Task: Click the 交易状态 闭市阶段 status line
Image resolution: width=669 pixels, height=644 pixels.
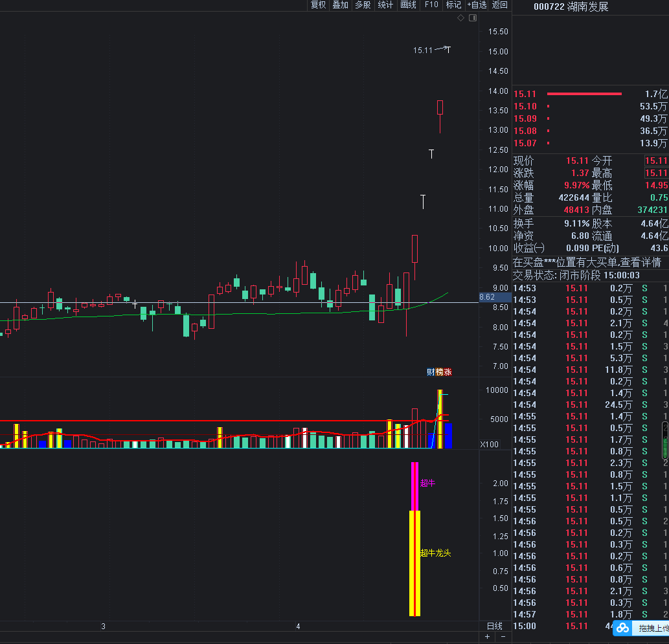Action: tap(576, 276)
